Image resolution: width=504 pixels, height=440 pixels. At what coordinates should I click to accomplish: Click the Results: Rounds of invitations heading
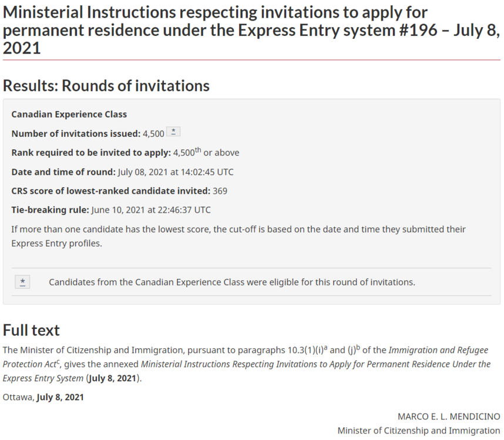tap(106, 86)
